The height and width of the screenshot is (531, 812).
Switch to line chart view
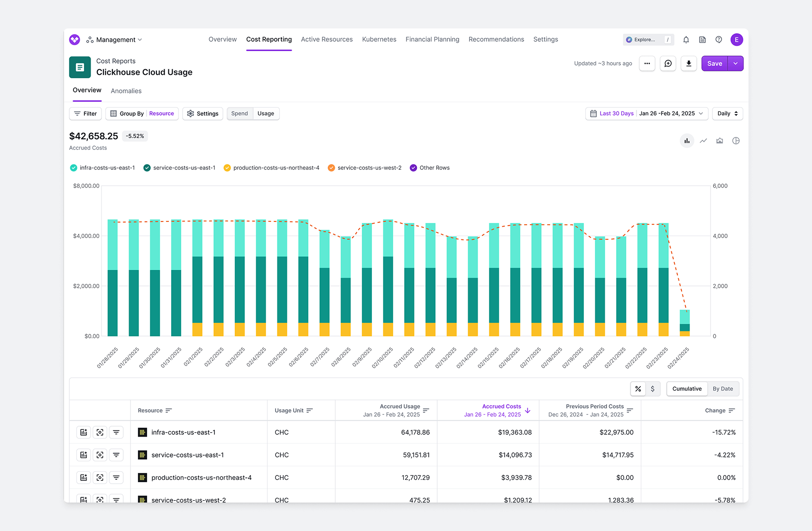[703, 141]
